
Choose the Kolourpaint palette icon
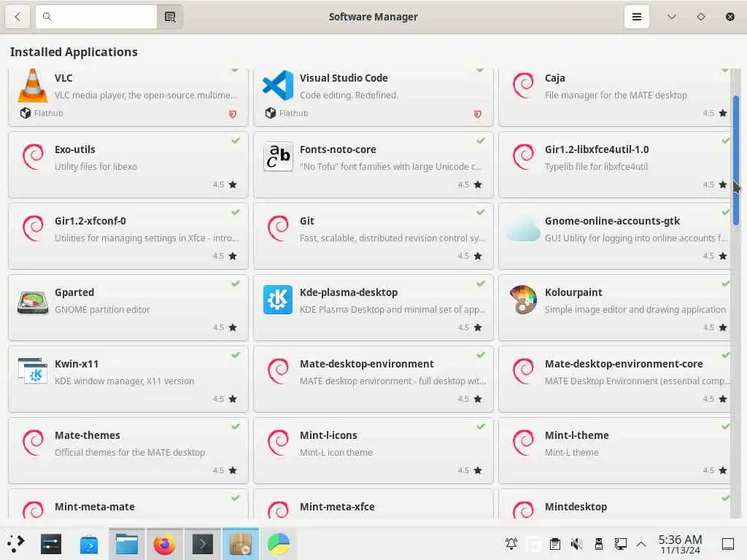[x=523, y=300]
